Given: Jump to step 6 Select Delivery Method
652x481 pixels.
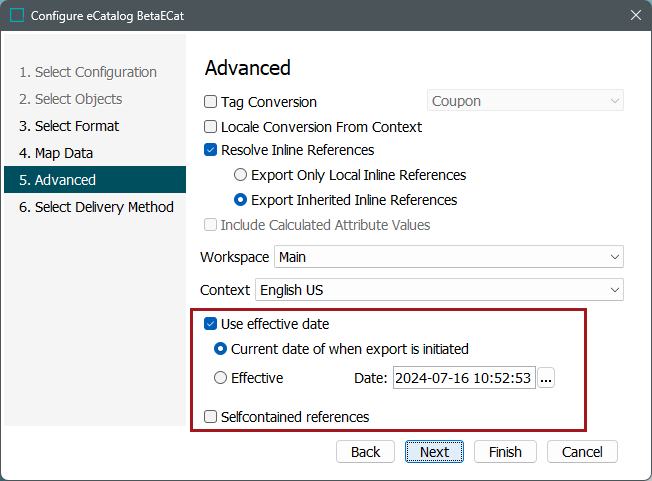Looking at the screenshot, I should coord(96,207).
